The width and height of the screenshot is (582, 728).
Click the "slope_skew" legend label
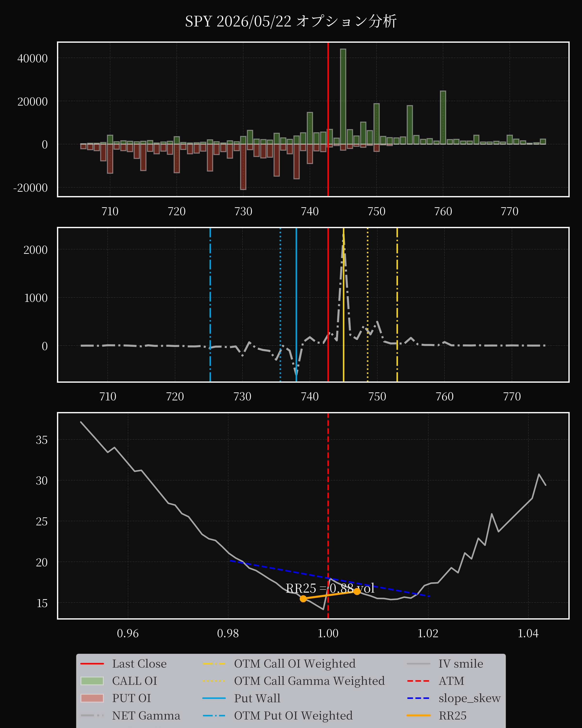470,698
